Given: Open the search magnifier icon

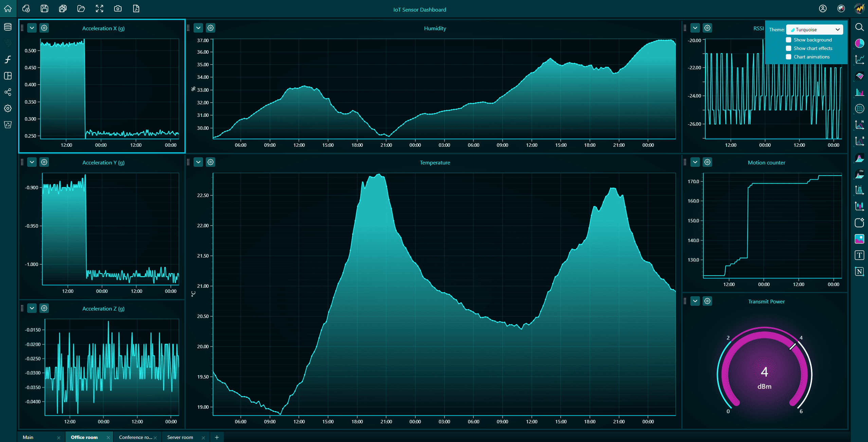Looking at the screenshot, I should point(860,27).
